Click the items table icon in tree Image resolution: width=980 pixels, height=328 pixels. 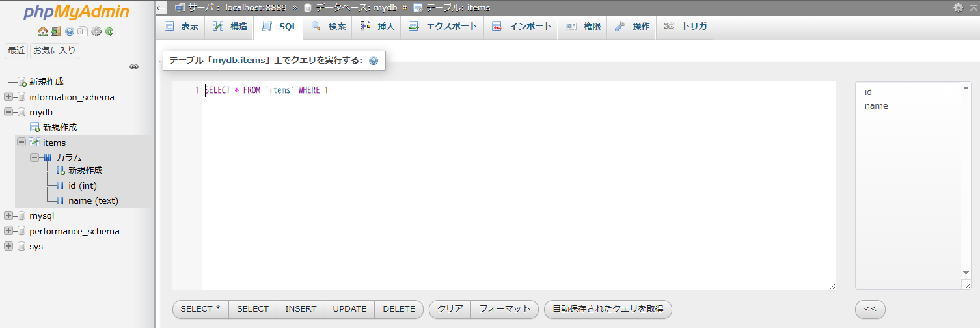click(x=35, y=143)
